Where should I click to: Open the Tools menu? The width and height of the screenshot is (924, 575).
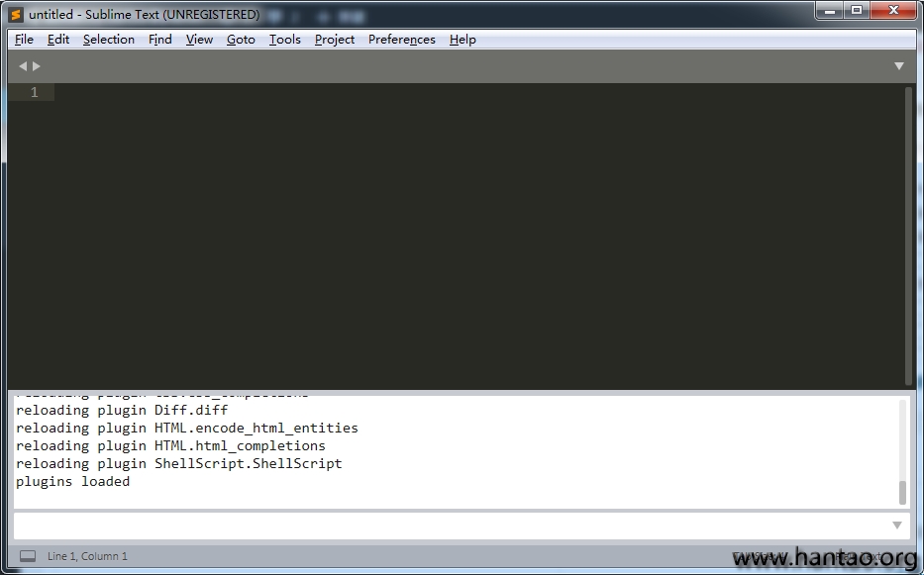click(284, 40)
